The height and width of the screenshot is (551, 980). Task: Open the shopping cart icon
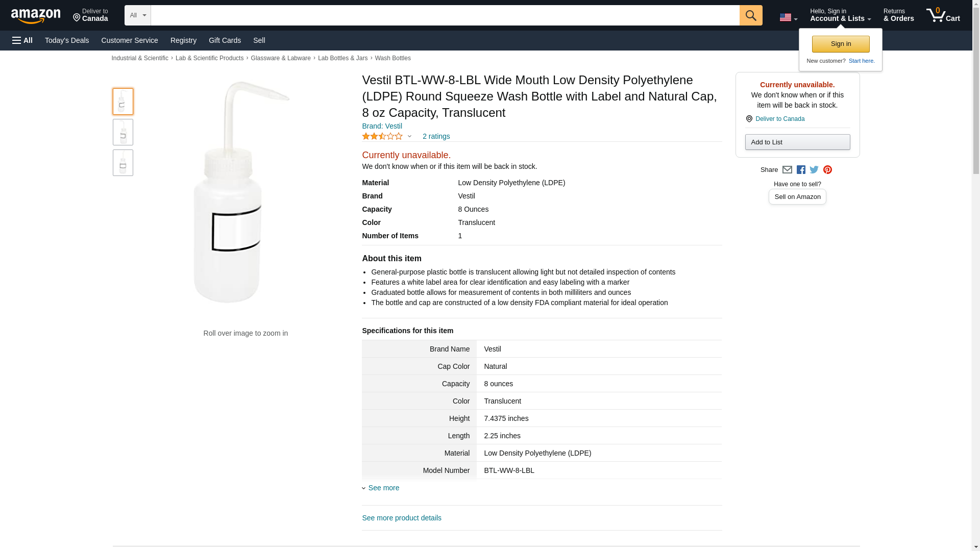(943, 15)
